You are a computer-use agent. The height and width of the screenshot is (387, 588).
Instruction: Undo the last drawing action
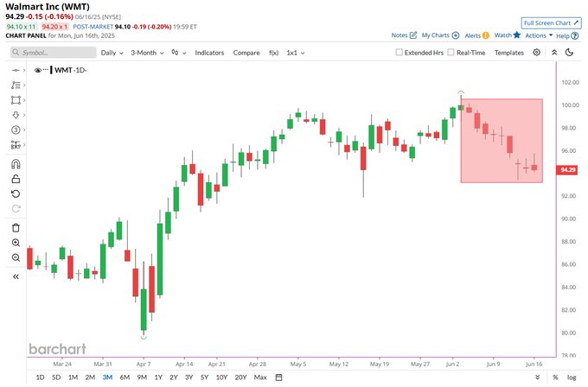coord(16,193)
